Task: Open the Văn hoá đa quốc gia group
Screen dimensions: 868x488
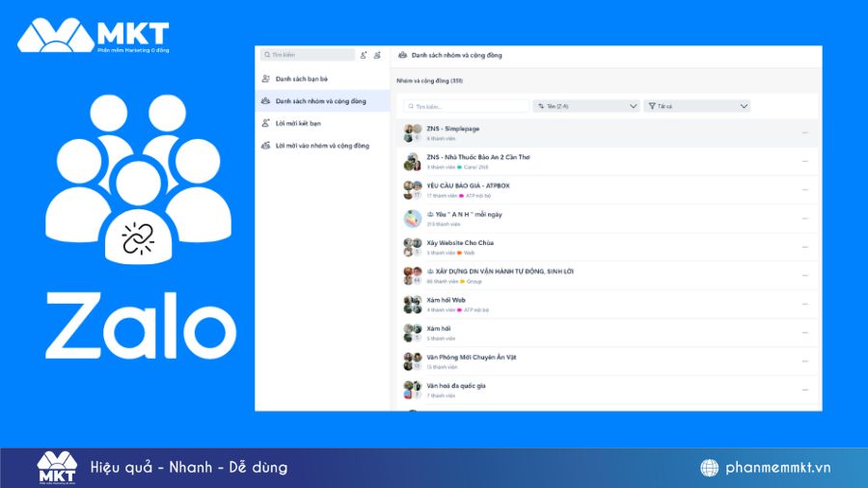Action: click(x=608, y=390)
